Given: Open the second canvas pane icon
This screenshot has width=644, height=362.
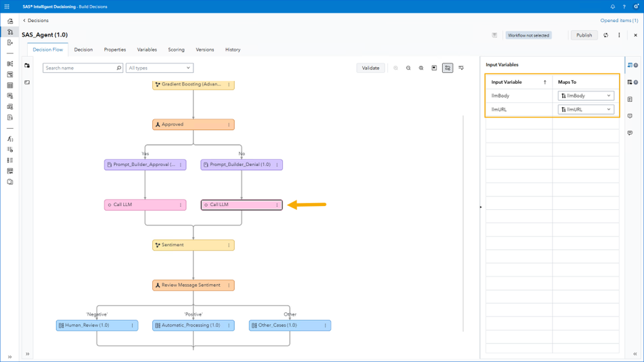Looking at the screenshot, I should tap(27, 82).
